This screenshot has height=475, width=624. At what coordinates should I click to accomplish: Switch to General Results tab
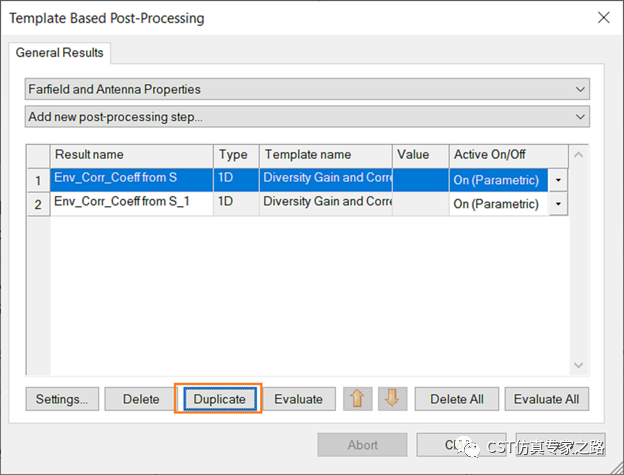point(59,53)
